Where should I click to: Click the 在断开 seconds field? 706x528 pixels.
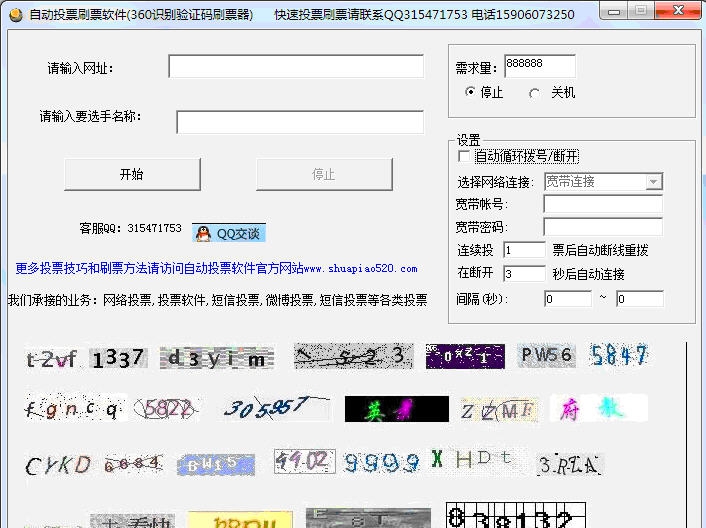[x=524, y=273]
